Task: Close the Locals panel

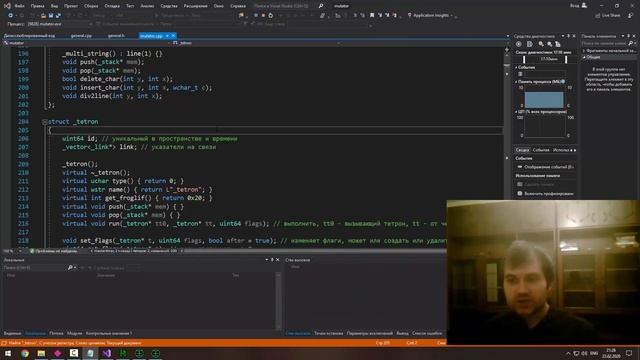Action: pyautogui.click(x=278, y=260)
